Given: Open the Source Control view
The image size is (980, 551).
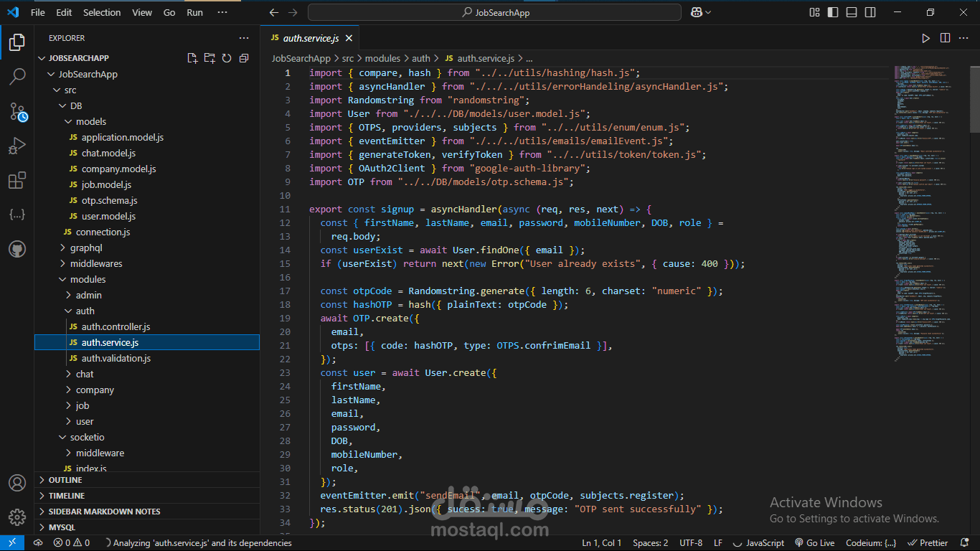Looking at the screenshot, I should [17, 111].
